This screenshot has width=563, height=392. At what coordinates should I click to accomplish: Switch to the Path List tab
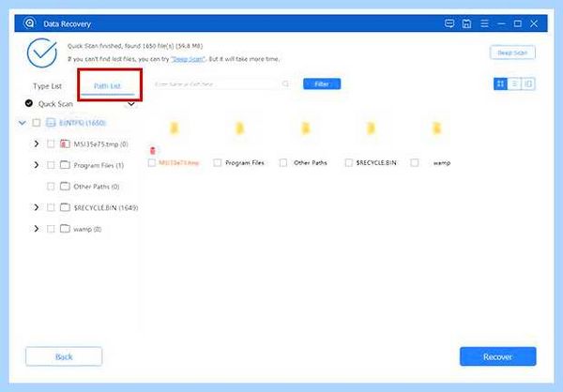pos(107,85)
